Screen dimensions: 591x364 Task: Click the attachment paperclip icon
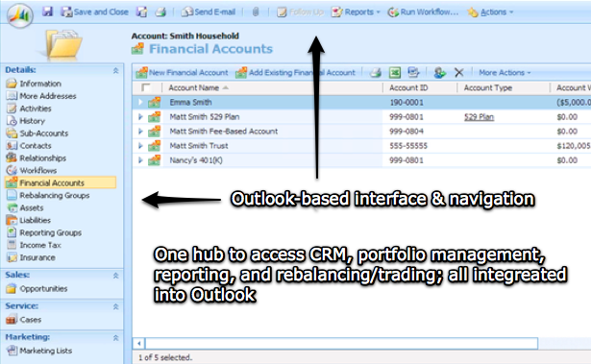(256, 12)
